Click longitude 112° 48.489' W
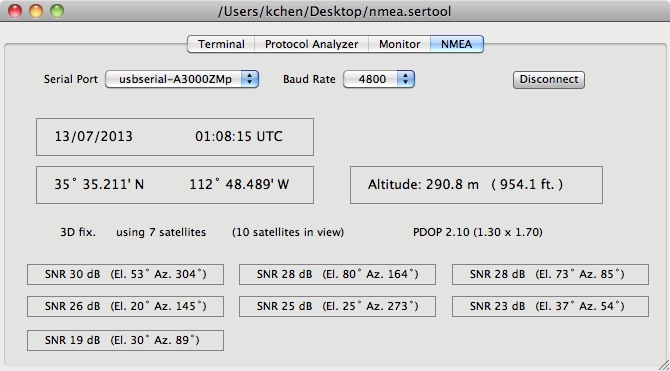 tap(239, 184)
